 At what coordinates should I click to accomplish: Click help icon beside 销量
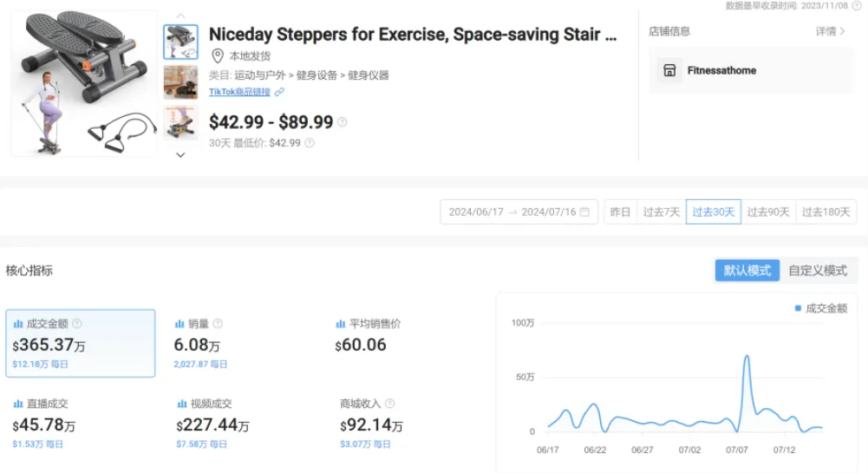pos(218,323)
